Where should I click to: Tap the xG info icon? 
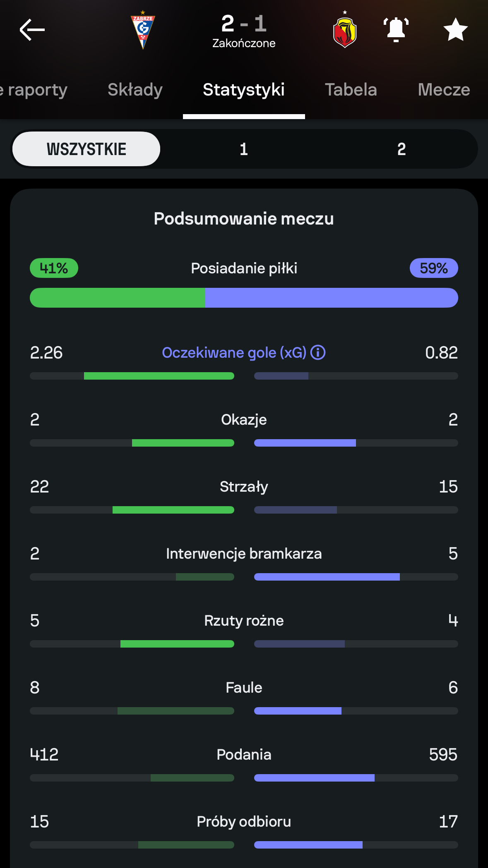318,353
